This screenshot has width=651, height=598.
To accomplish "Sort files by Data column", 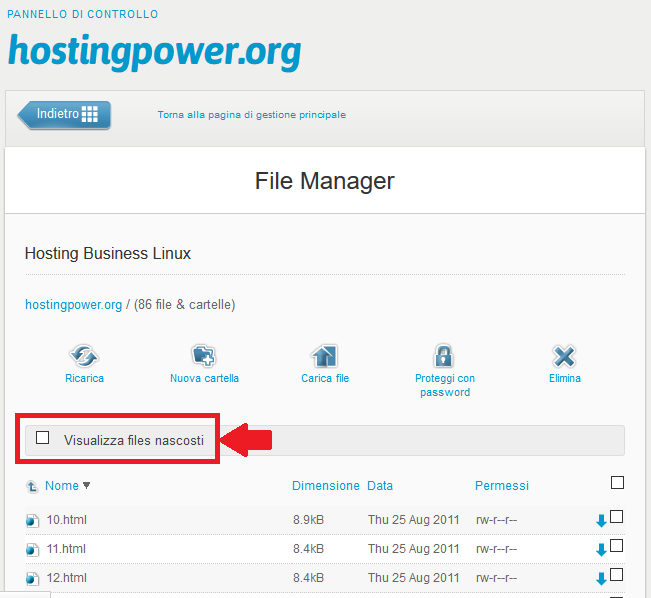I will (380, 486).
